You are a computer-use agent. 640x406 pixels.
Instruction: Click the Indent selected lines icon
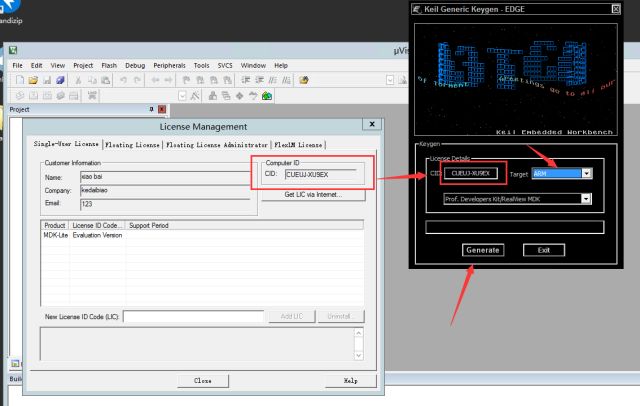[x=245, y=80]
